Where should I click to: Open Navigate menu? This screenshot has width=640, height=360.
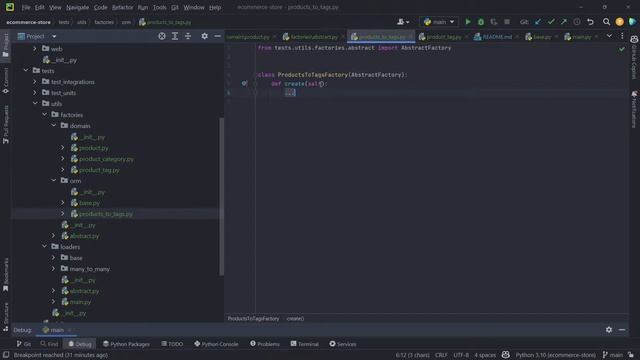tap(77, 7)
